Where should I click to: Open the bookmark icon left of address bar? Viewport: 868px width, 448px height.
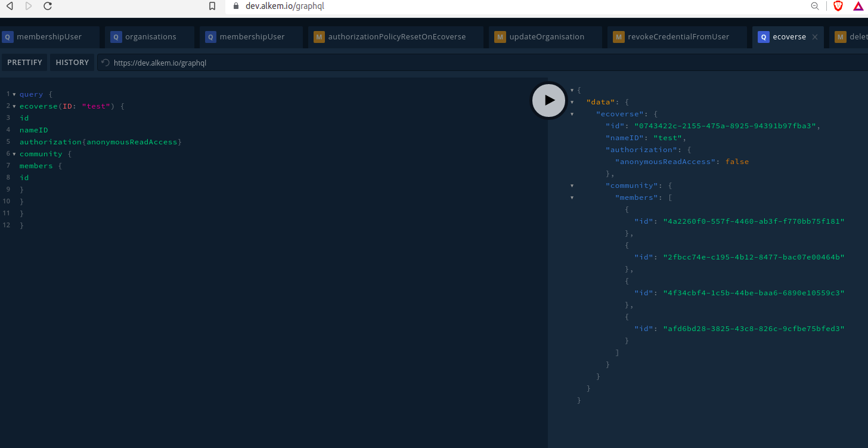click(212, 7)
